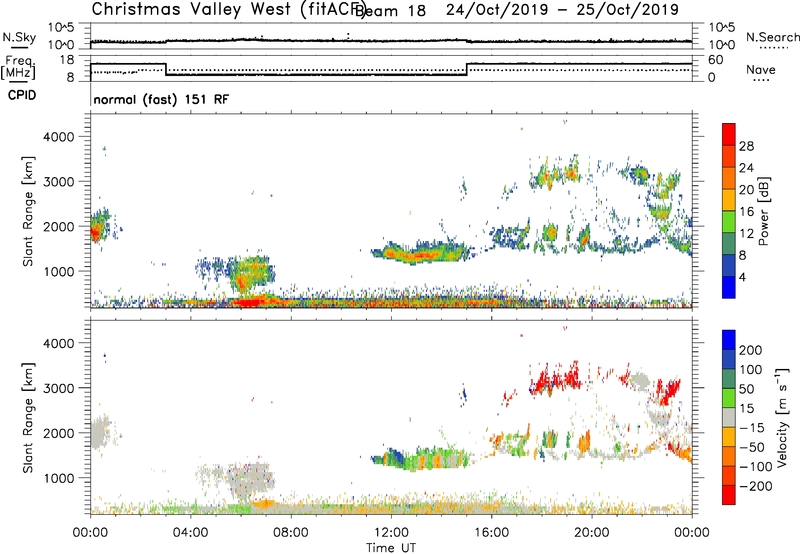800x554 pixels.
Task: Click the date range '24/Oct/2019 - 25/Oct/2019'
Action: pyautogui.click(x=562, y=9)
